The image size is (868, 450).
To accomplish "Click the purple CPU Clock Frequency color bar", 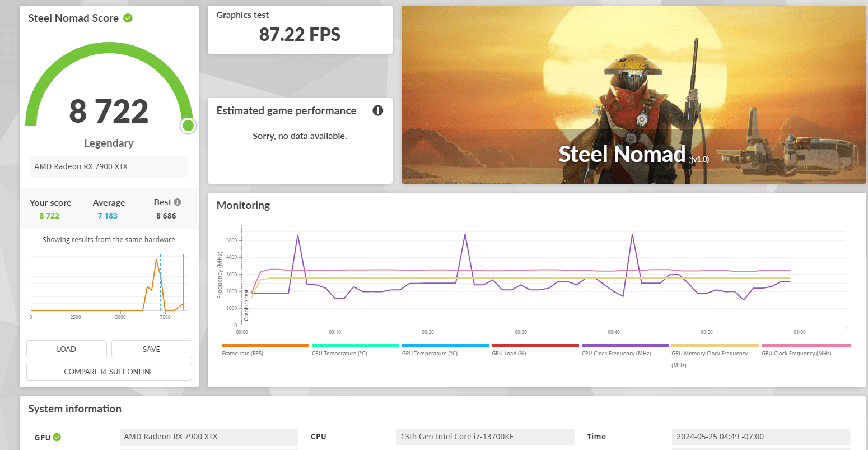I will (x=625, y=345).
